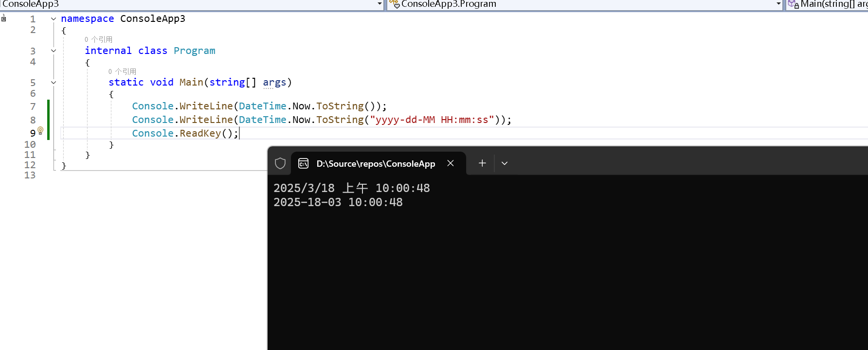This screenshot has height=350, width=868.
Task: Click the Main method icon in member dropdown
Action: tap(793, 4)
